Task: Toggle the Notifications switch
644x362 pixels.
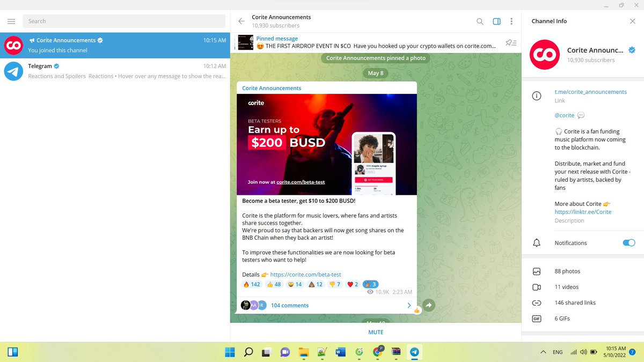Action: pos(628,243)
